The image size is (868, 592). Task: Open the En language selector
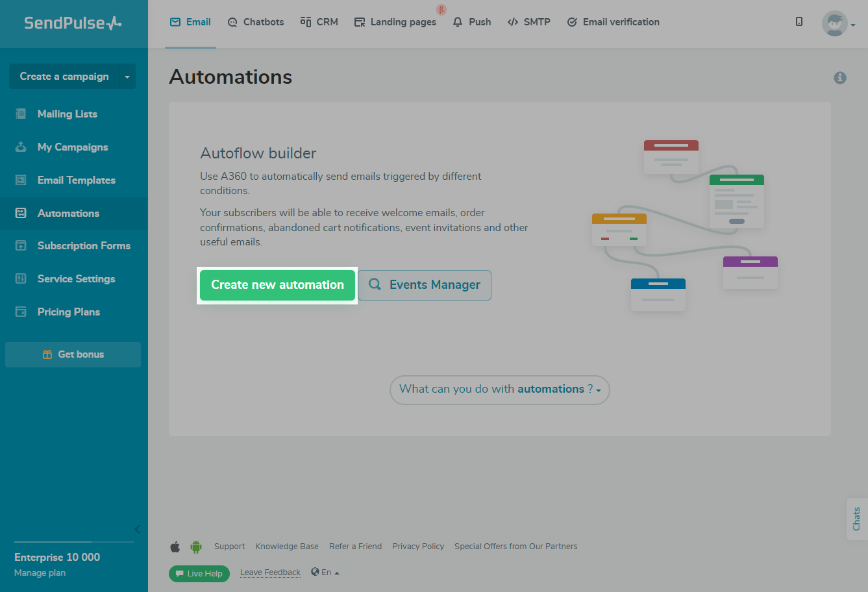tap(325, 573)
